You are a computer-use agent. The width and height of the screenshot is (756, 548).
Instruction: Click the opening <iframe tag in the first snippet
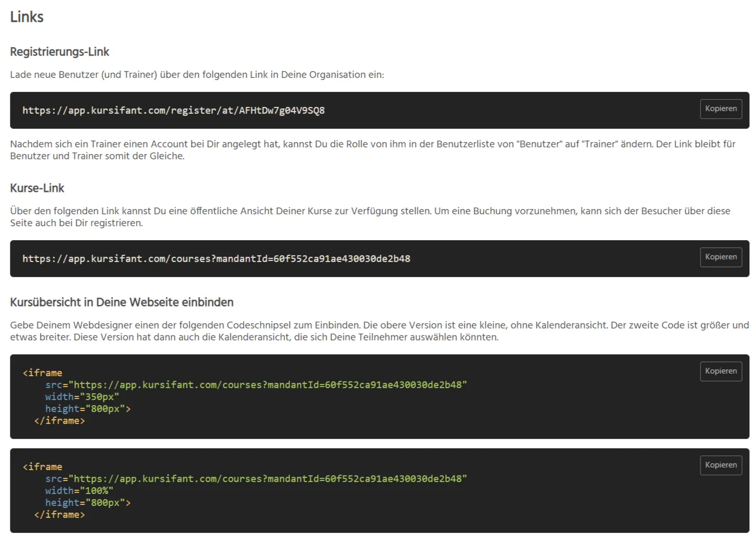point(43,373)
